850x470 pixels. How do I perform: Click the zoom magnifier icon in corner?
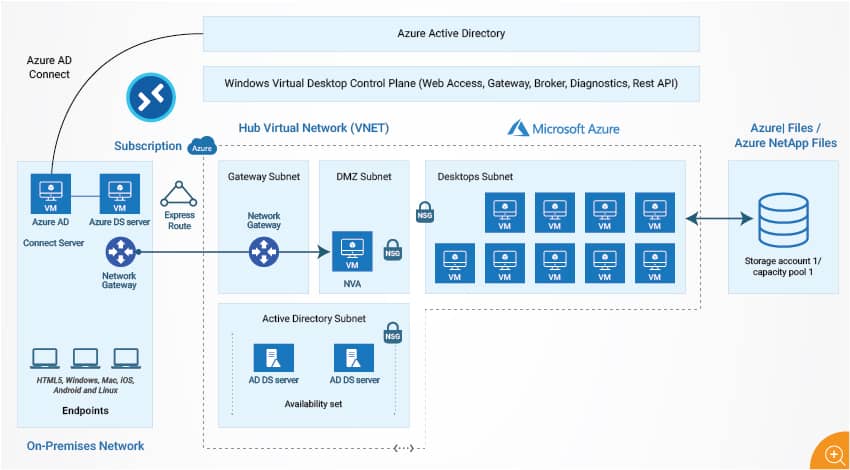pyautogui.click(x=831, y=451)
